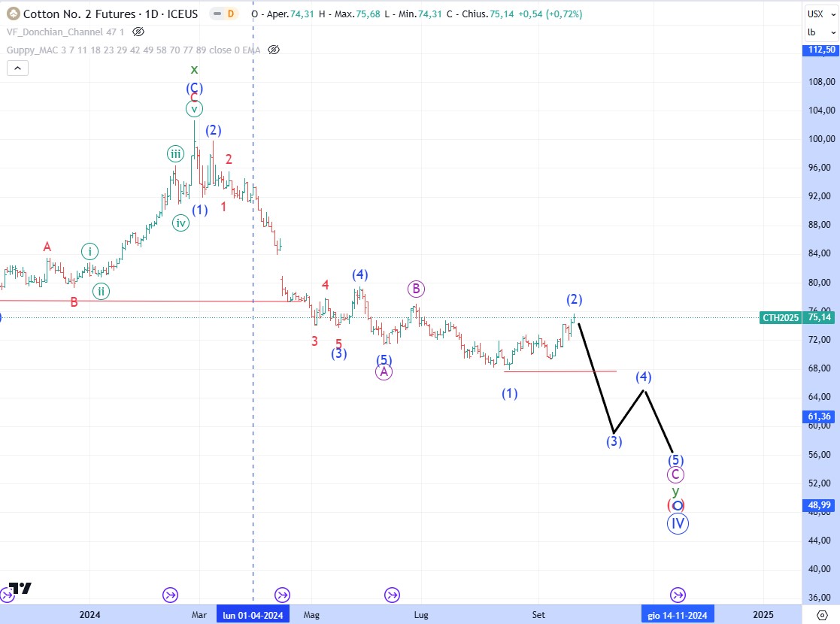This screenshot has width=840, height=624.
Task: Click the lun 01-04-2024 date label
Action: click(253, 615)
